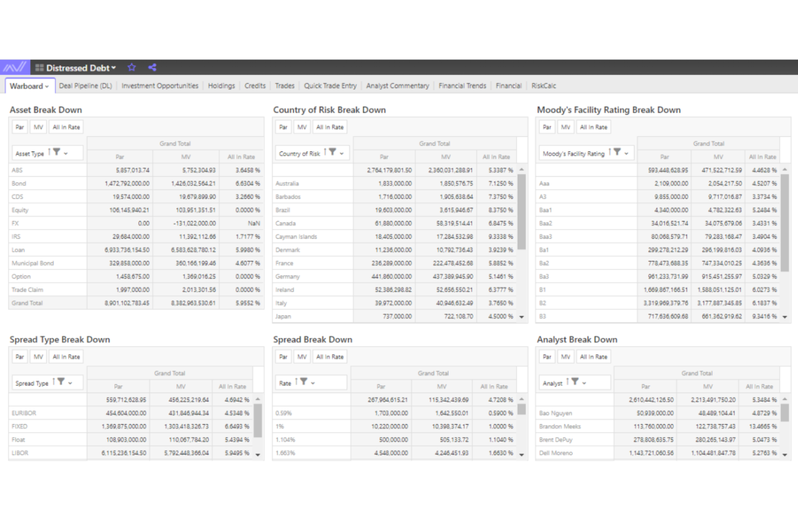The height and width of the screenshot is (532, 798).
Task: Sort Country of Risk using arrow icon
Action: pos(325,153)
